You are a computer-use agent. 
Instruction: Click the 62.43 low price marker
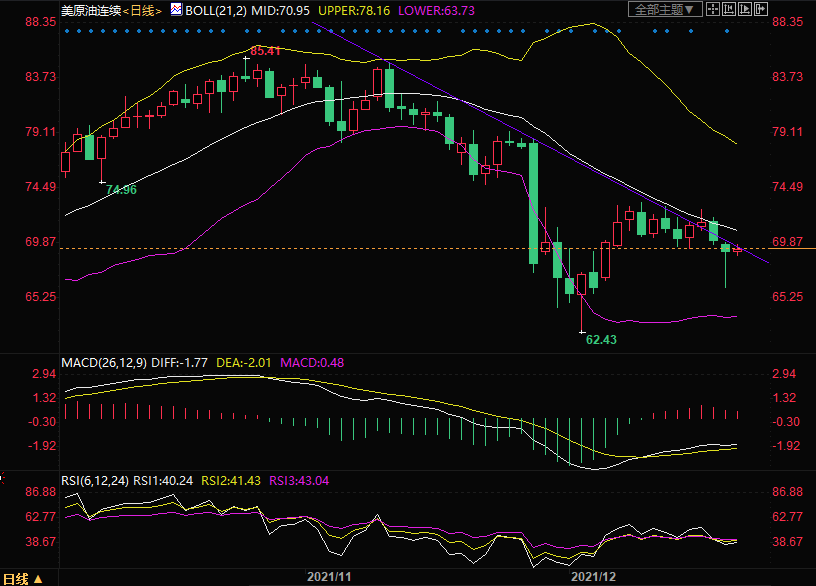pyautogui.click(x=601, y=340)
